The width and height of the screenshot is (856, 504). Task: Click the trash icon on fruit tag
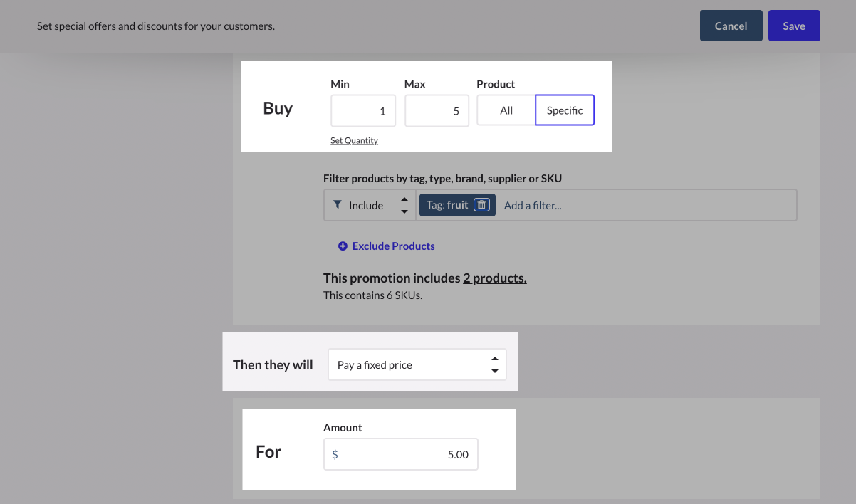(x=481, y=205)
